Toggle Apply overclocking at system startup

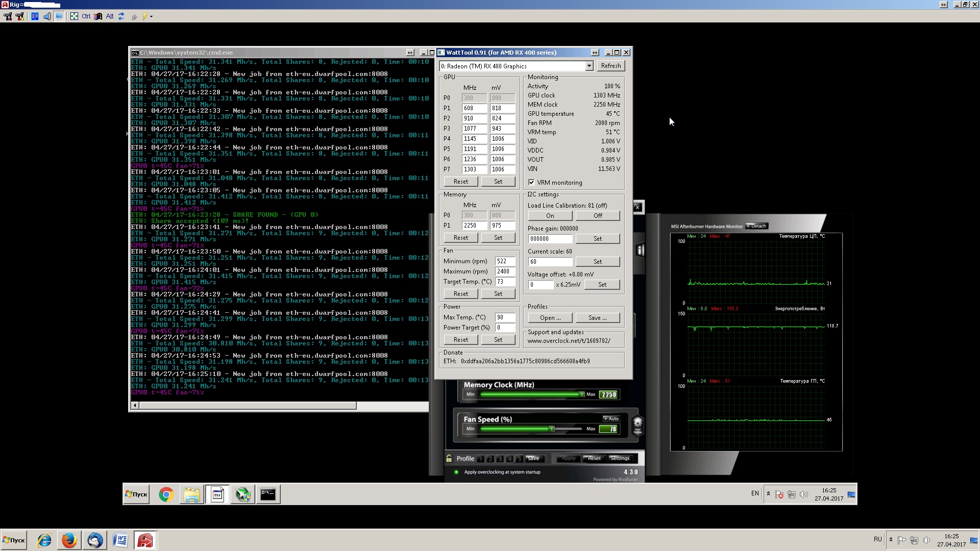click(456, 472)
